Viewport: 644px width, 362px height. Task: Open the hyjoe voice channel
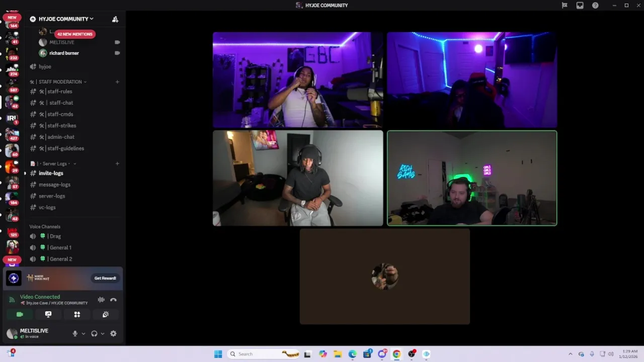[x=45, y=66]
